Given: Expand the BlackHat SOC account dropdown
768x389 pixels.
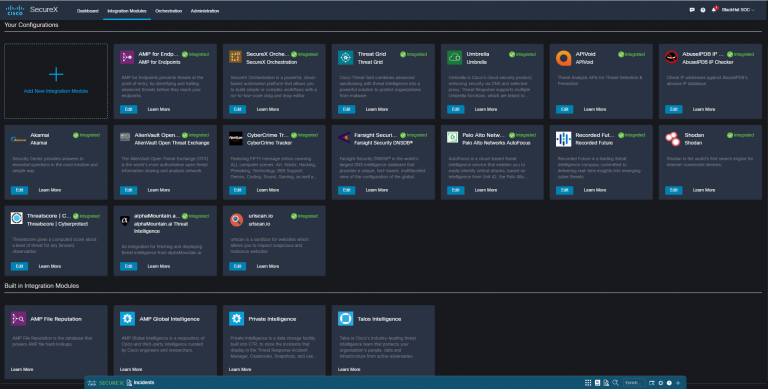Looking at the screenshot, I should (x=738, y=10).
